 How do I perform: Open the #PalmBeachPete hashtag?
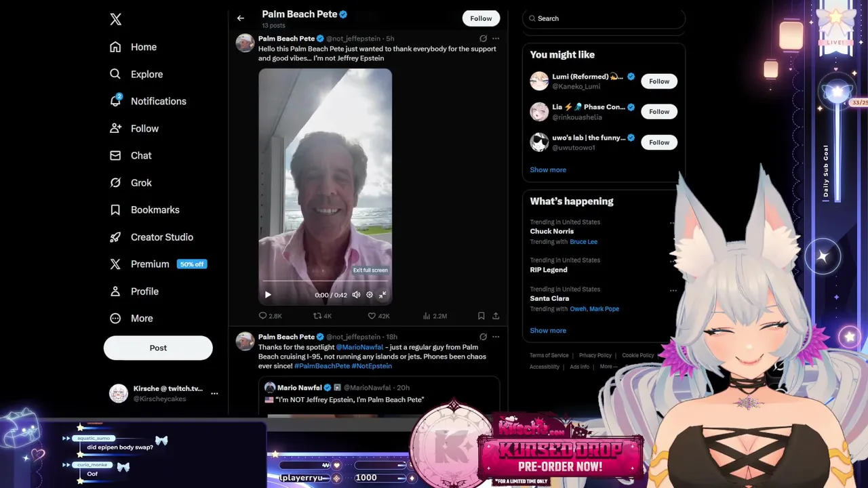pos(322,366)
